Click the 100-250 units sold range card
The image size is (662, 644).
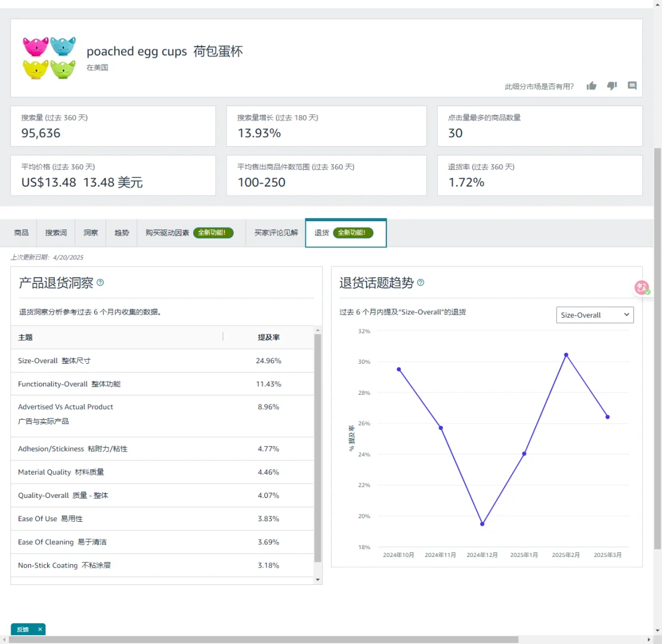pyautogui.click(x=326, y=175)
